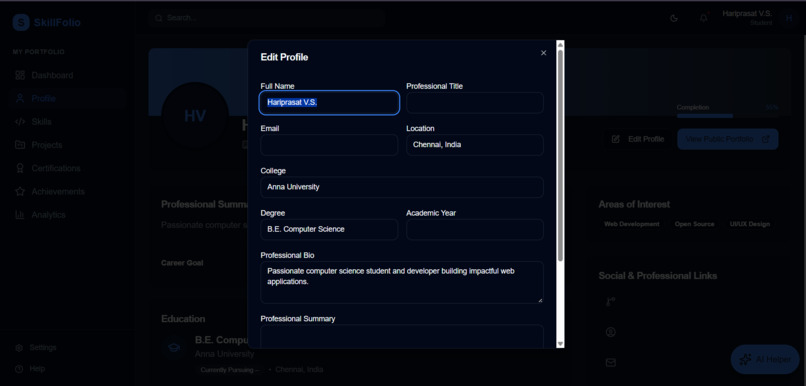Click the Currently Pursuing badge

229,370
